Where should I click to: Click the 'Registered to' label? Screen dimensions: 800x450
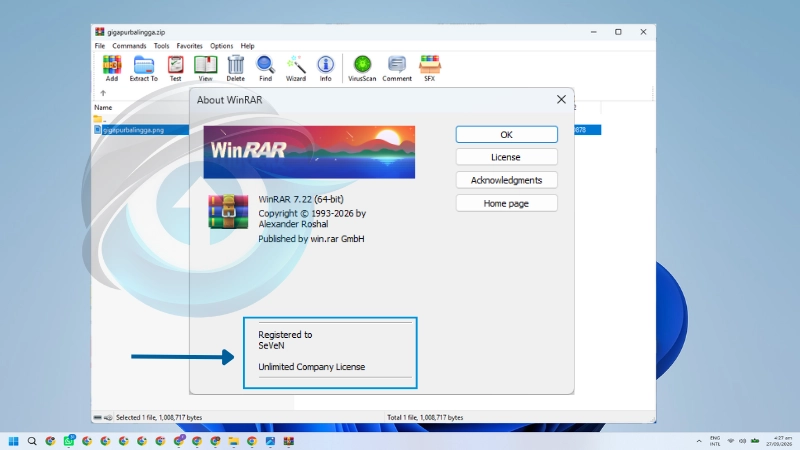point(285,335)
